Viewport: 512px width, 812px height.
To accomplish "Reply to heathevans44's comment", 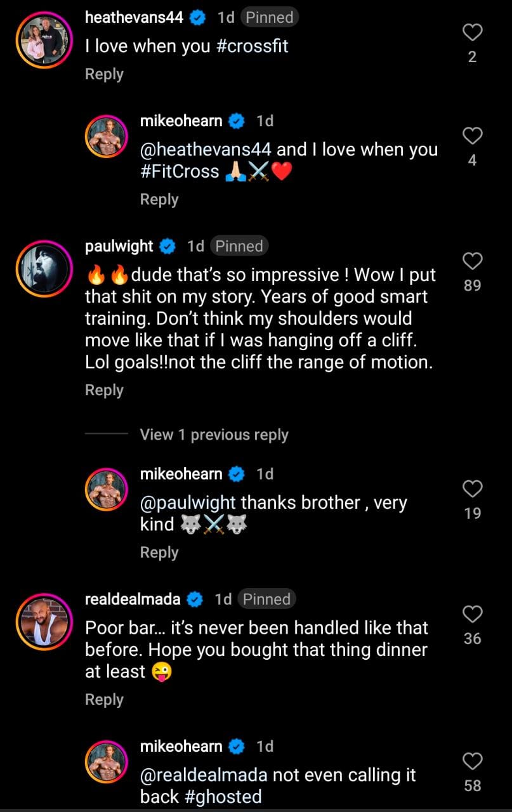I will point(104,74).
